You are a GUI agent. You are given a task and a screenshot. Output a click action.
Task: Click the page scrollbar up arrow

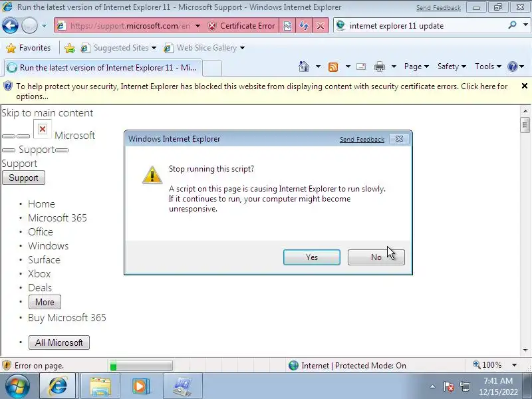tap(525, 111)
